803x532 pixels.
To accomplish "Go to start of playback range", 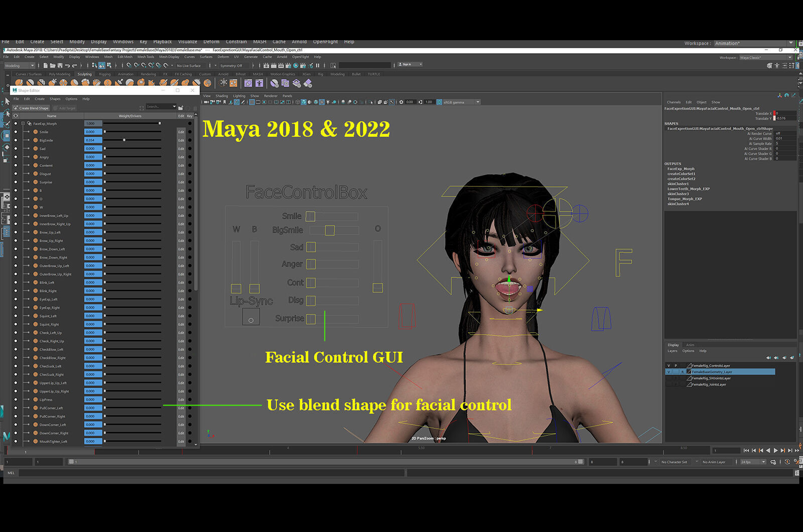I will pyautogui.click(x=746, y=451).
